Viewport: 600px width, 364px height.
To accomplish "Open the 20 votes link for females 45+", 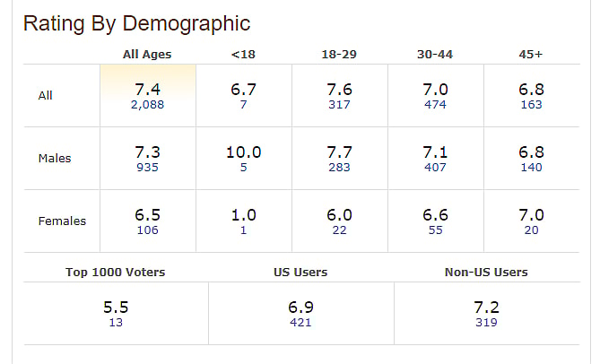I will coord(531,230).
